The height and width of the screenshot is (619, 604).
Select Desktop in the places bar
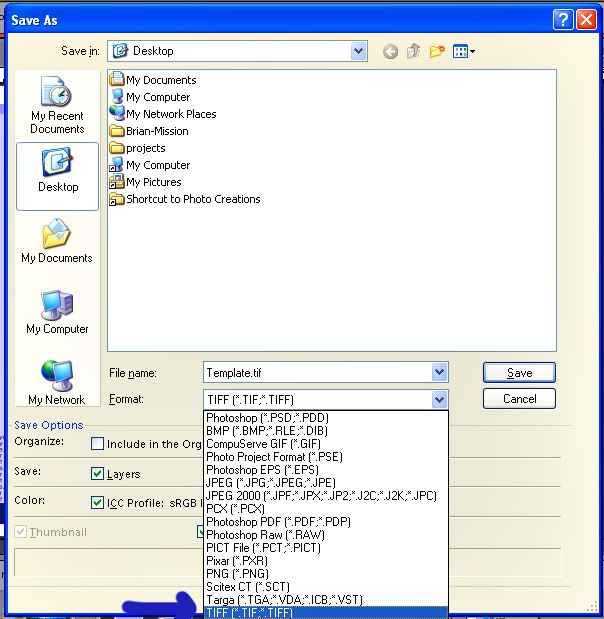(x=58, y=176)
